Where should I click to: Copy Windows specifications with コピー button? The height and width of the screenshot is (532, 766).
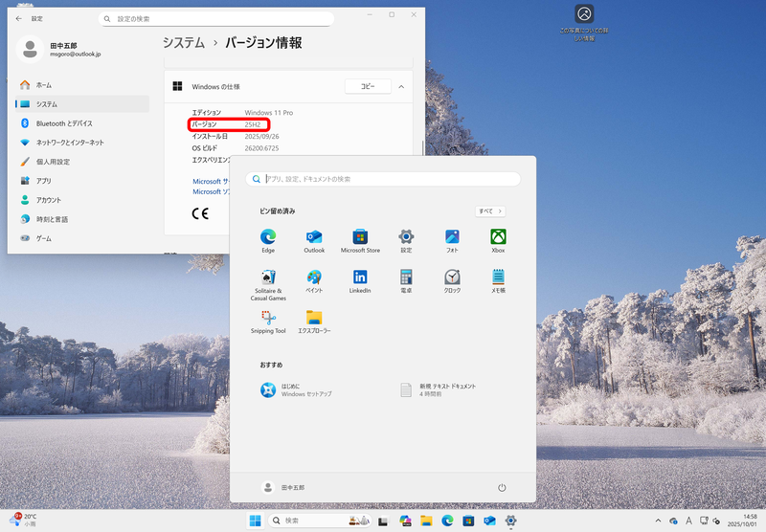[x=368, y=86]
